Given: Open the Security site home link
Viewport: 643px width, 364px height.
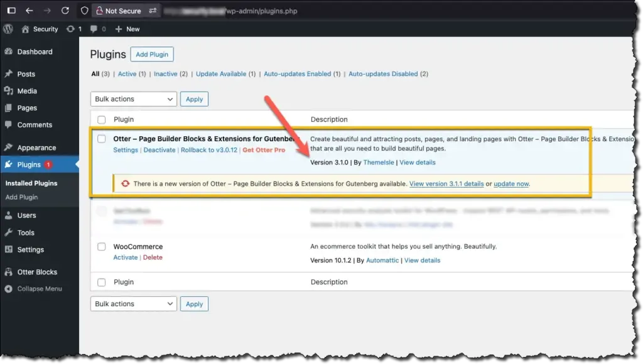Looking at the screenshot, I should (40, 29).
